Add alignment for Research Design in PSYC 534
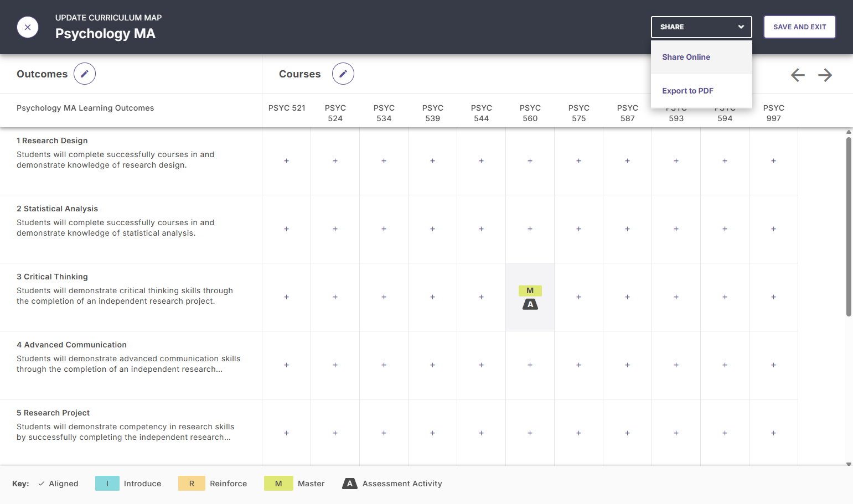Image resolution: width=853 pixels, height=504 pixels. pos(384,161)
